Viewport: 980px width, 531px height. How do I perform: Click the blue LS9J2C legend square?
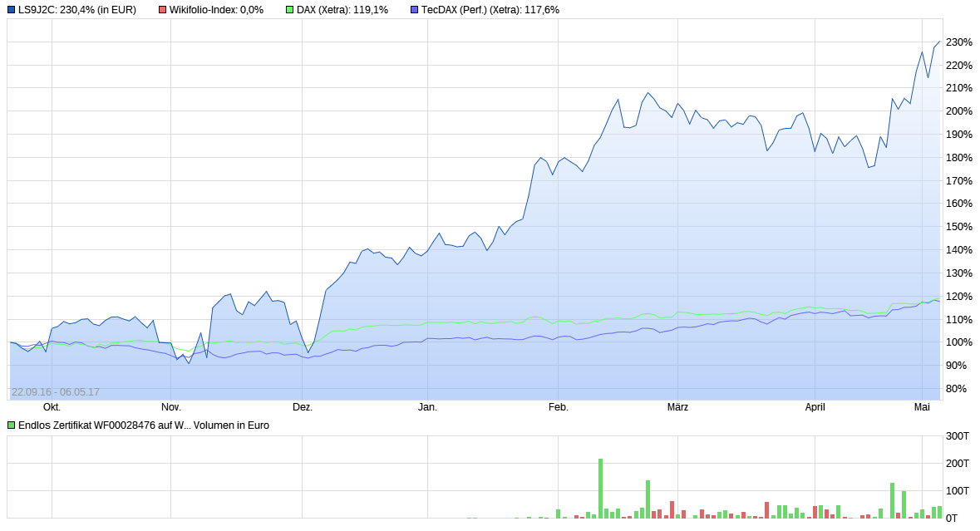[x=12, y=9]
